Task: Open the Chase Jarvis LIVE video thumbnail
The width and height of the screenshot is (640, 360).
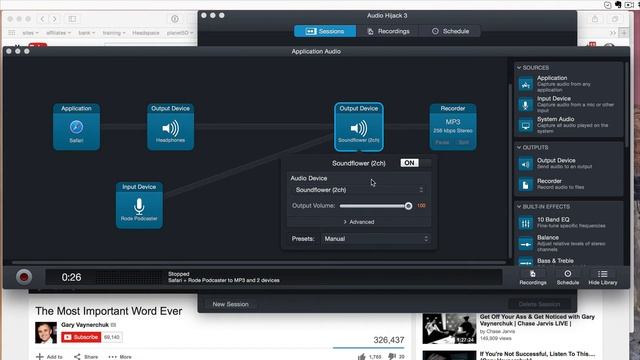Action: pos(449,329)
